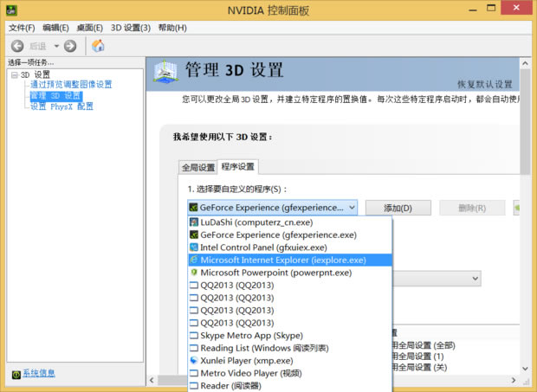Screen dimensions: 537x392
Task: Open the 文件(F) menu
Action: pyautogui.click(x=22, y=28)
